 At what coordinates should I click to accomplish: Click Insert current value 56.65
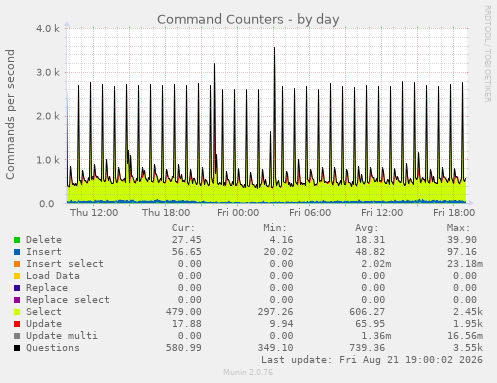[x=187, y=252]
